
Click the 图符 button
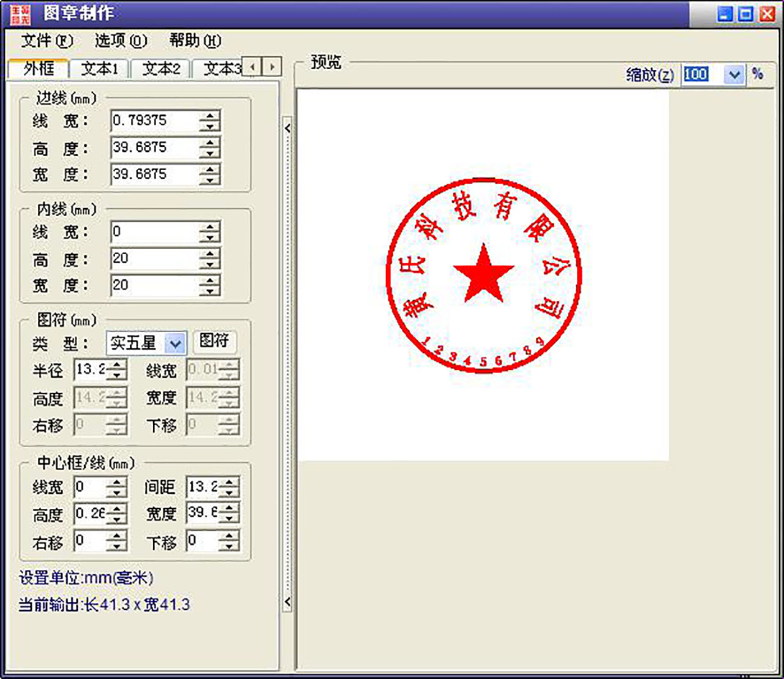point(214,341)
